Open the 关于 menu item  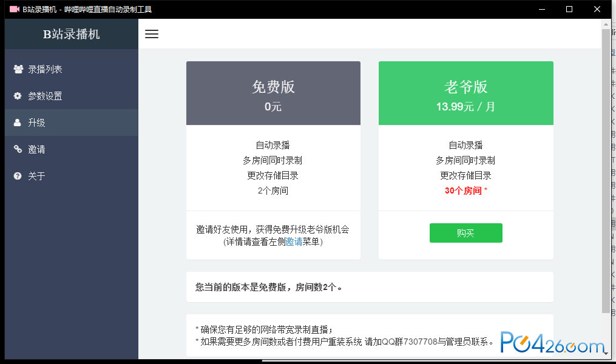point(72,177)
